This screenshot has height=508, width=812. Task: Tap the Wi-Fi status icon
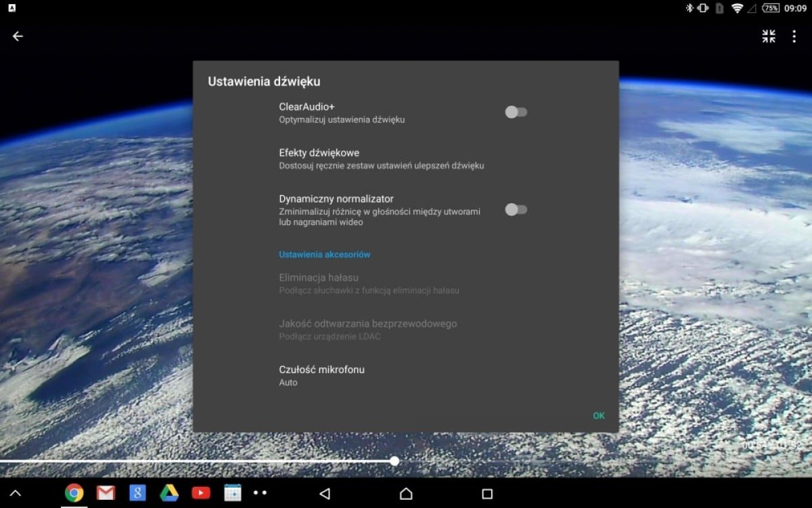pos(738,8)
